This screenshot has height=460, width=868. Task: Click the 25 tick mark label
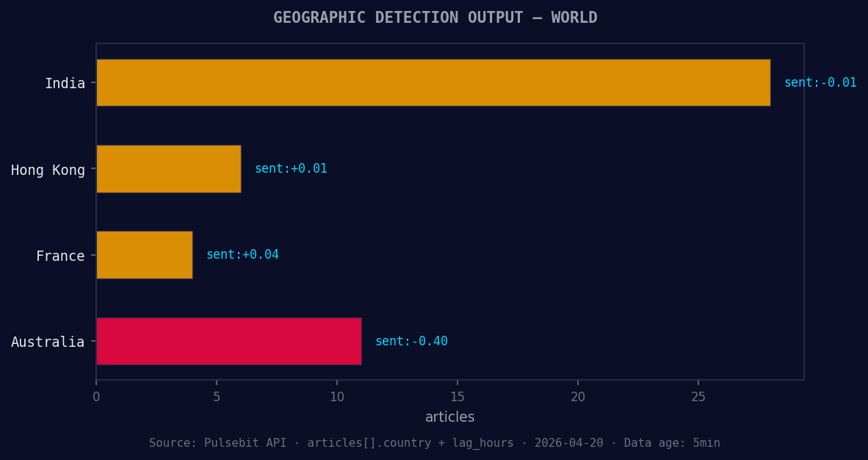pos(698,396)
